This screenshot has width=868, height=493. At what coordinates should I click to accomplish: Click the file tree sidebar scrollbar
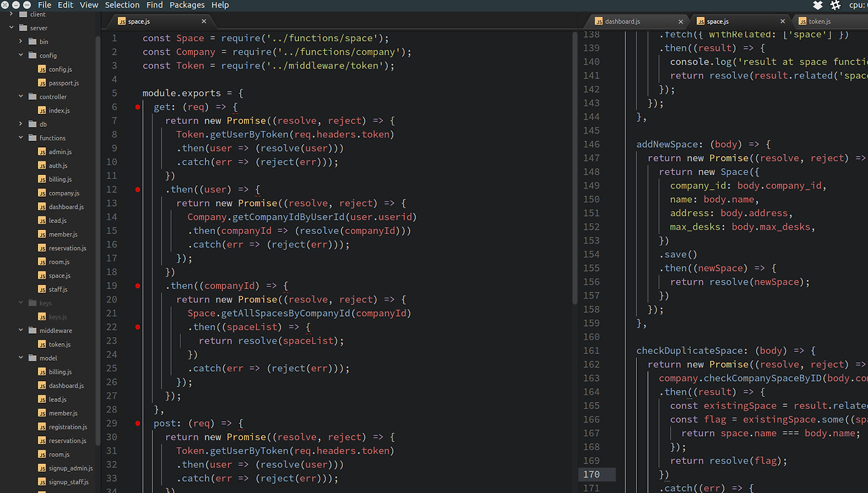pos(98,231)
